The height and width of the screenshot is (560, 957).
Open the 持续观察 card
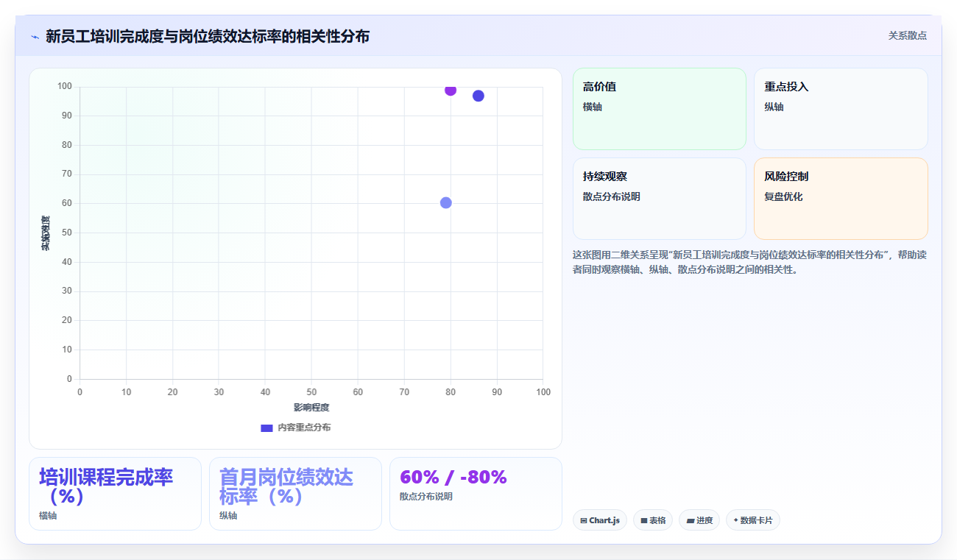point(660,199)
